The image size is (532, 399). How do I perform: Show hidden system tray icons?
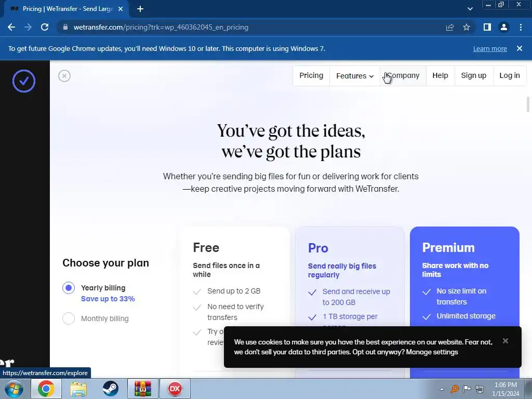442,389
